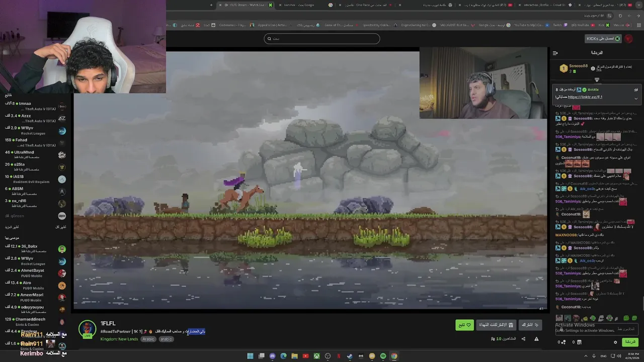Open Atro PUBG Mobile channel
The width and height of the screenshot is (644, 362).
(x=35, y=286)
